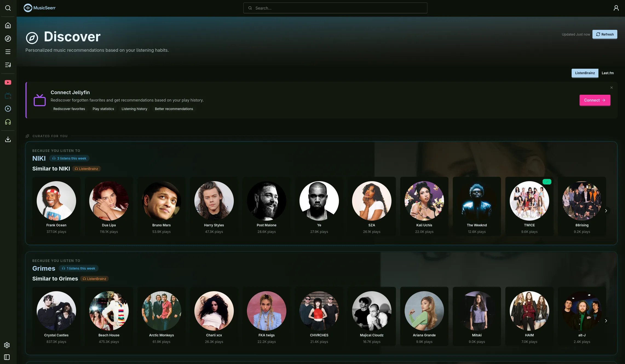Screen dimensions: 625x364
Task: Open the user profile menu icon
Action: tap(616, 8)
